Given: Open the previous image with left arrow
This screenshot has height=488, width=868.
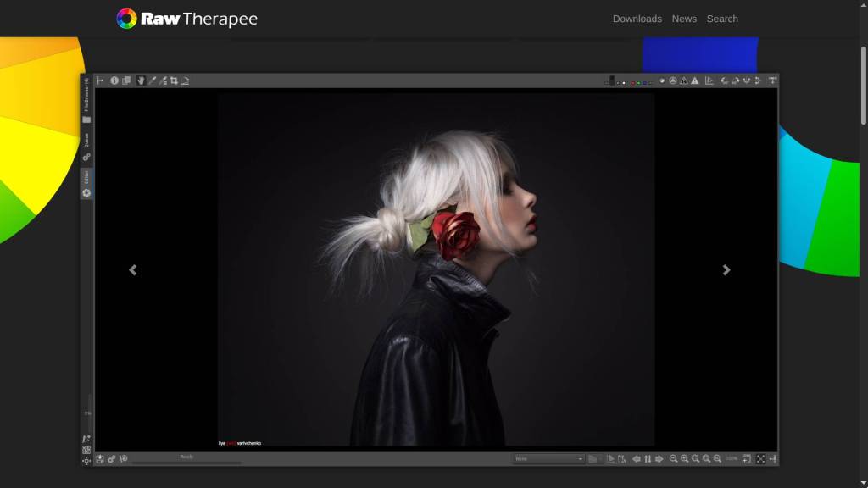Looking at the screenshot, I should [x=637, y=459].
